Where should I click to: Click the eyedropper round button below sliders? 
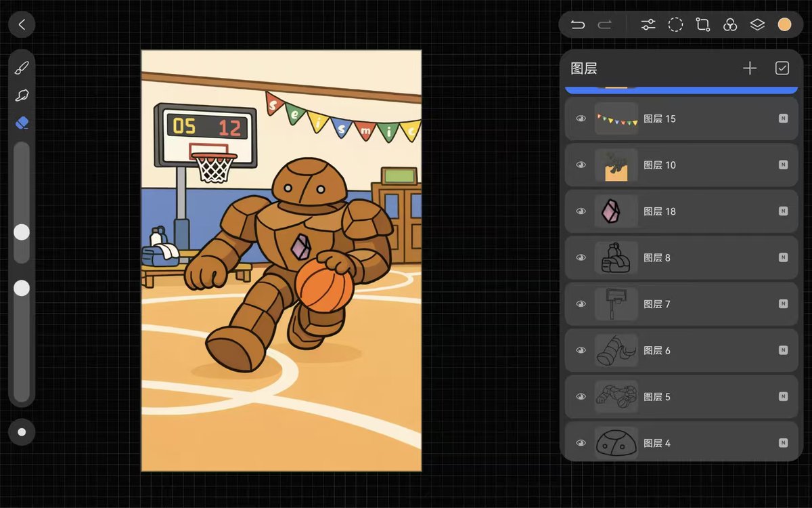pyautogui.click(x=22, y=432)
